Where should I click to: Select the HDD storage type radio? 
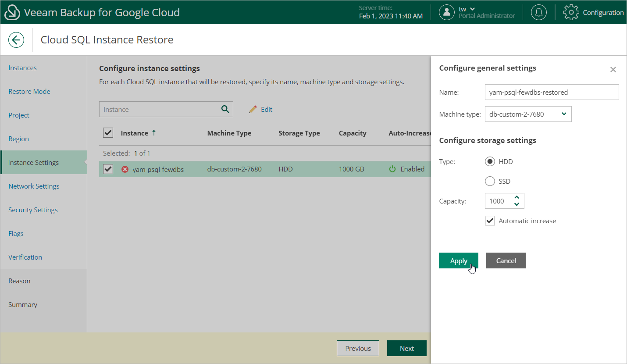490,161
